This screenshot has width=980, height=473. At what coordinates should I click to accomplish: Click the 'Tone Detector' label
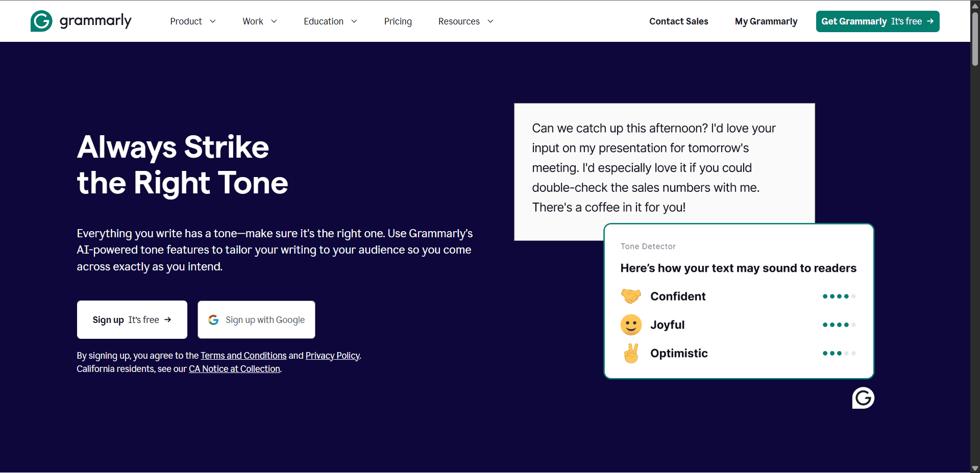tap(648, 246)
